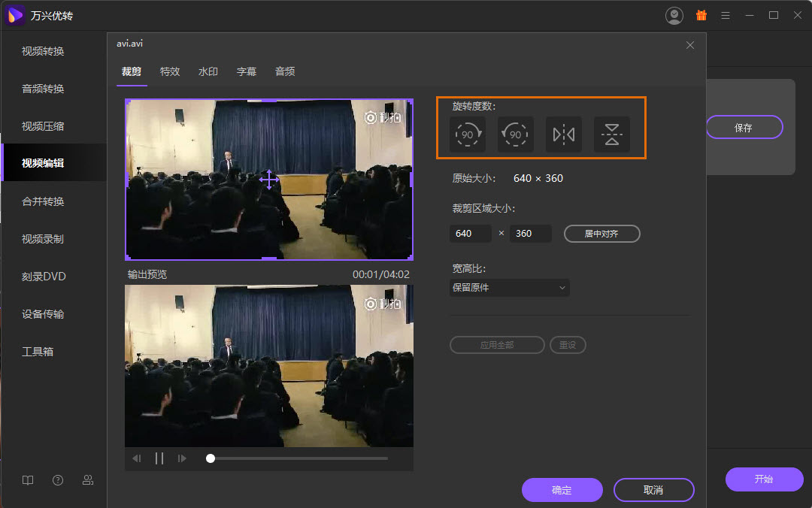
Task: Click the gift box icon
Action: [701, 15]
